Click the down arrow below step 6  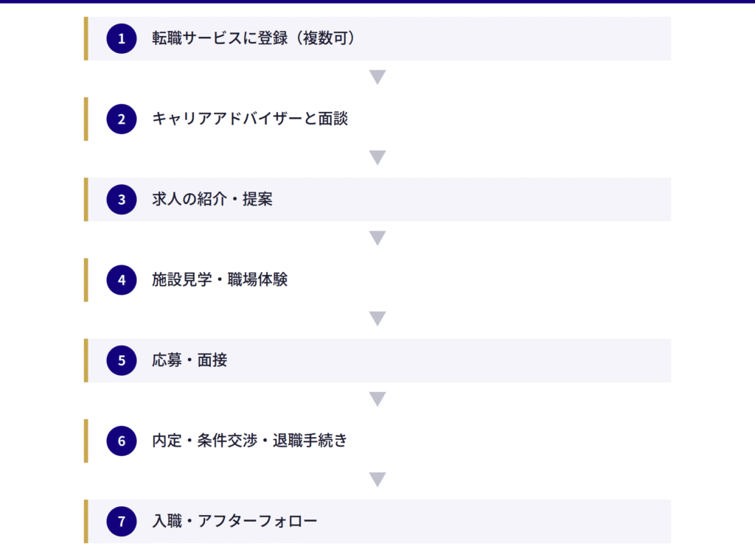click(377, 480)
